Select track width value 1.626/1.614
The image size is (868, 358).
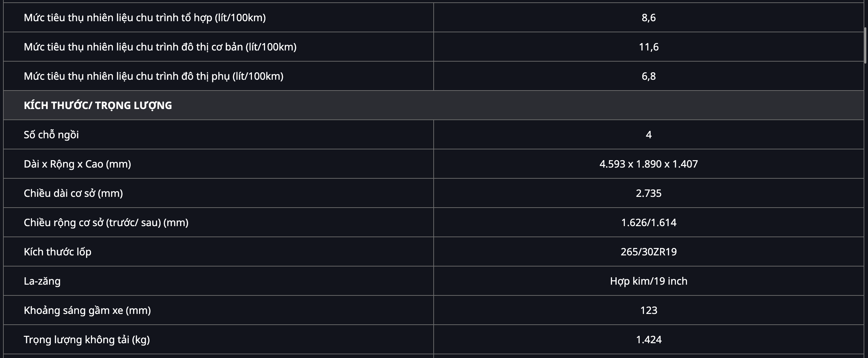[648, 222]
